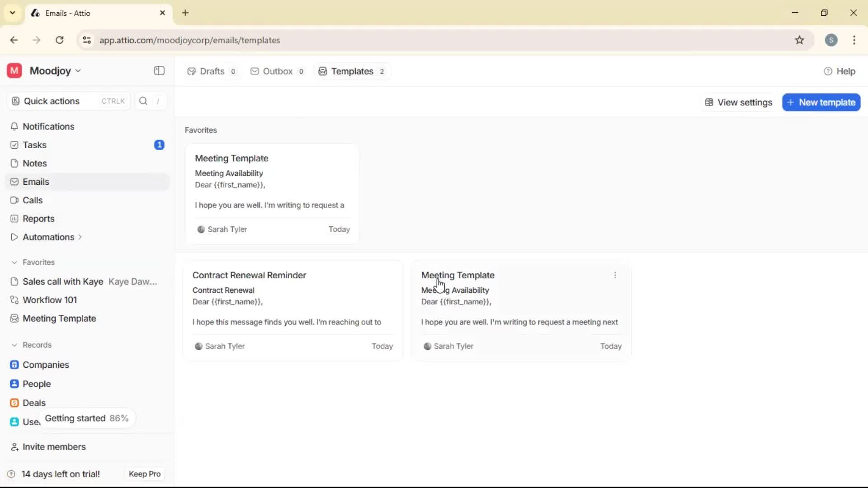Screen dimensions: 868x488
Task: Collapse the sidebar with the panel icon
Action: pyautogui.click(x=159, y=71)
